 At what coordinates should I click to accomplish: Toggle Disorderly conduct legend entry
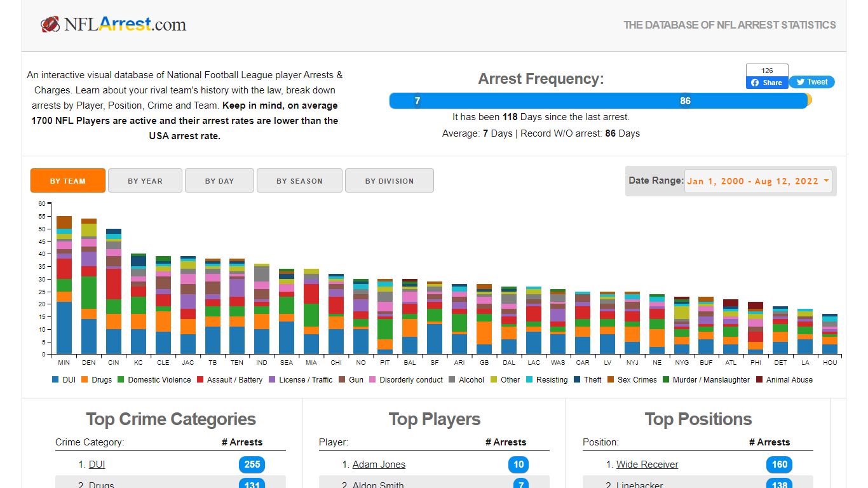[x=406, y=380]
